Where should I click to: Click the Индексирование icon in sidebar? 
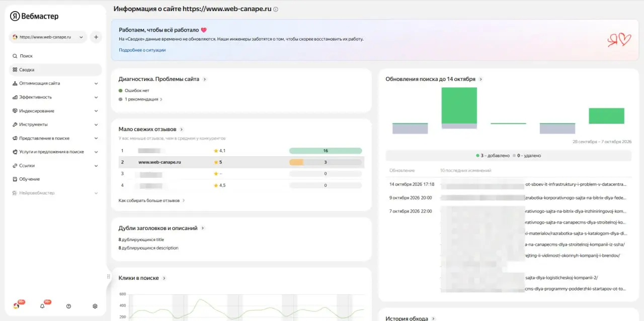tap(15, 111)
